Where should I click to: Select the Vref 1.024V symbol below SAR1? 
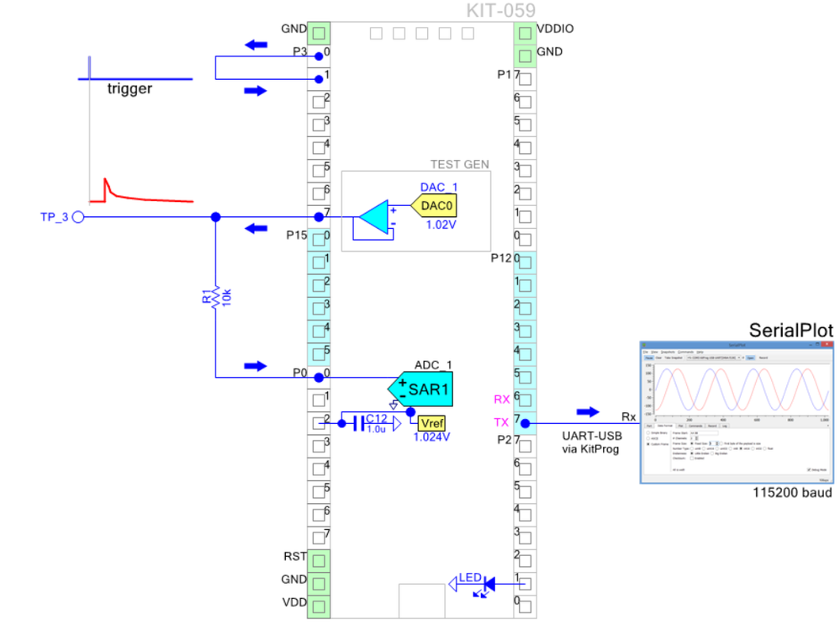click(x=430, y=424)
